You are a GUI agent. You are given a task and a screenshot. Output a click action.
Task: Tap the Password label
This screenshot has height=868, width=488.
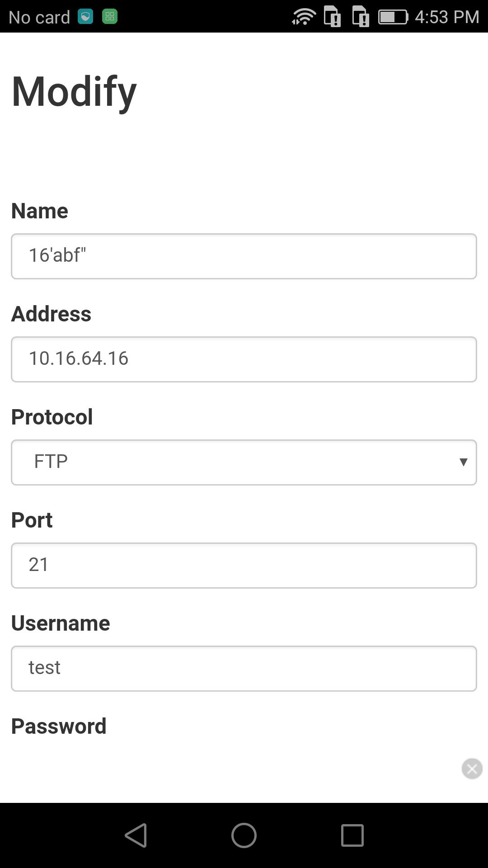point(59,726)
